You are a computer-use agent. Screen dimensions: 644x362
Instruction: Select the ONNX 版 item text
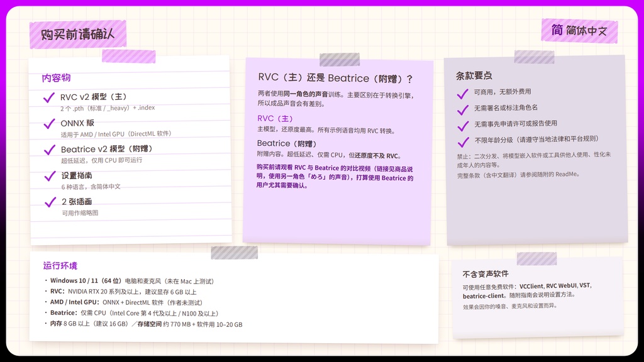[x=77, y=123]
